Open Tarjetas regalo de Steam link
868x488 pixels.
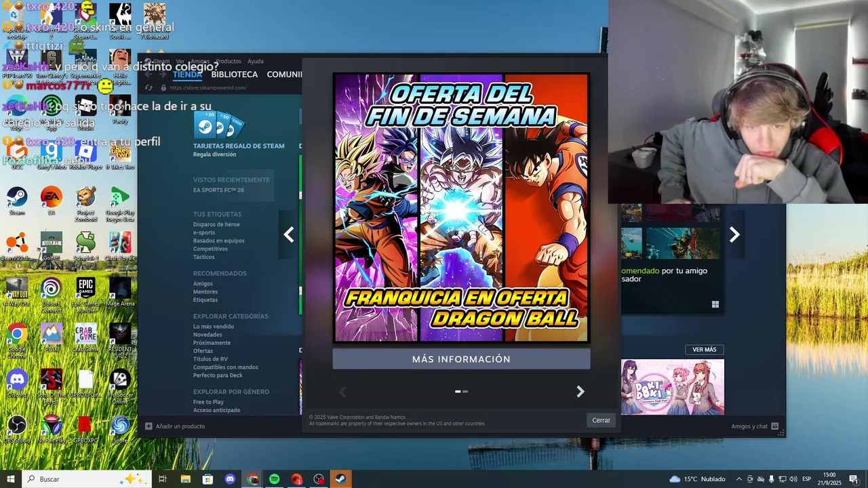[239, 146]
